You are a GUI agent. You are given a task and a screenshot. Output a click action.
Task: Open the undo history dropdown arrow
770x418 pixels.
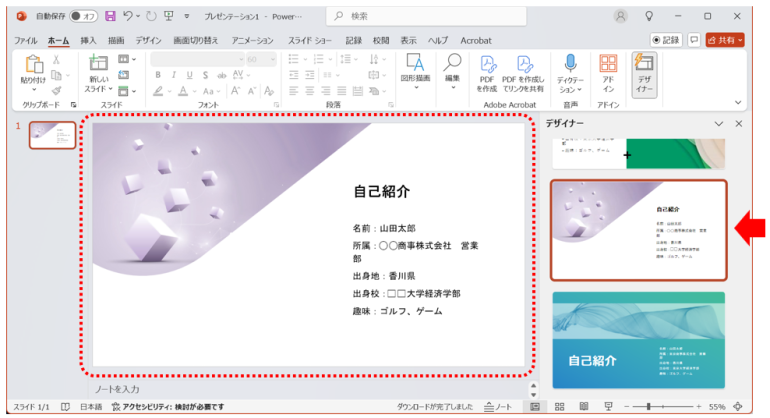click(x=138, y=16)
